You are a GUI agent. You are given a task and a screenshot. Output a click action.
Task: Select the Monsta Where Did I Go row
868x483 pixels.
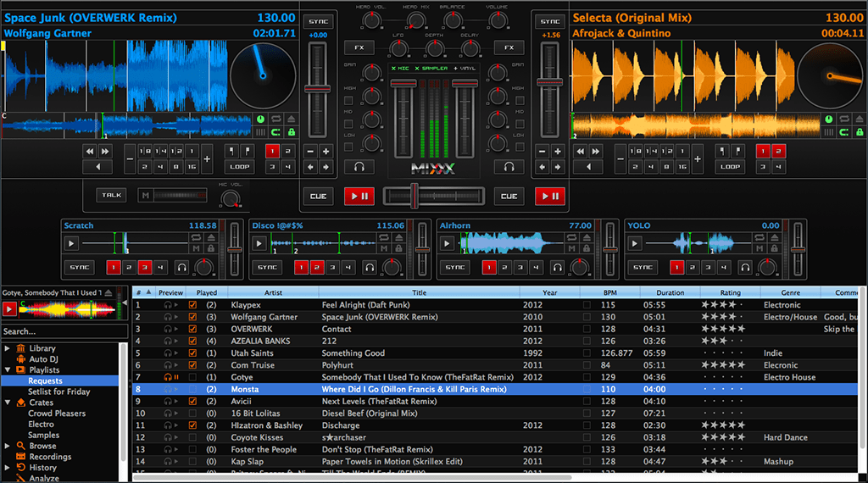495,389
